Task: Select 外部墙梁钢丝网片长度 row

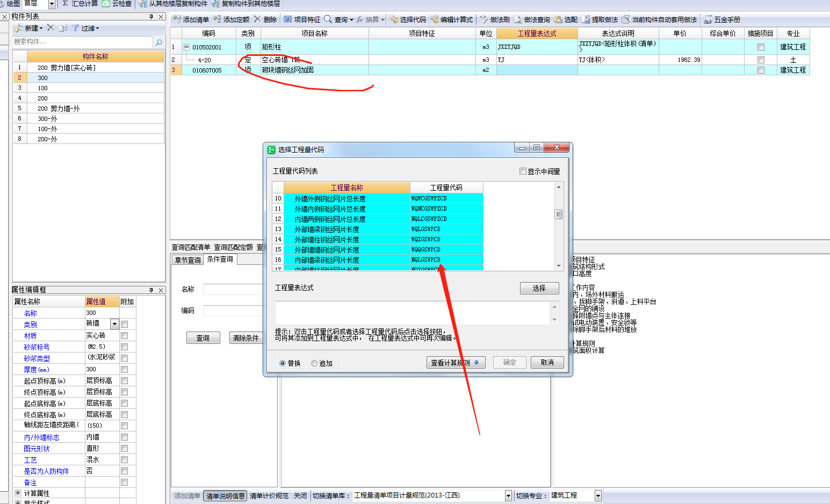Action: (x=378, y=229)
